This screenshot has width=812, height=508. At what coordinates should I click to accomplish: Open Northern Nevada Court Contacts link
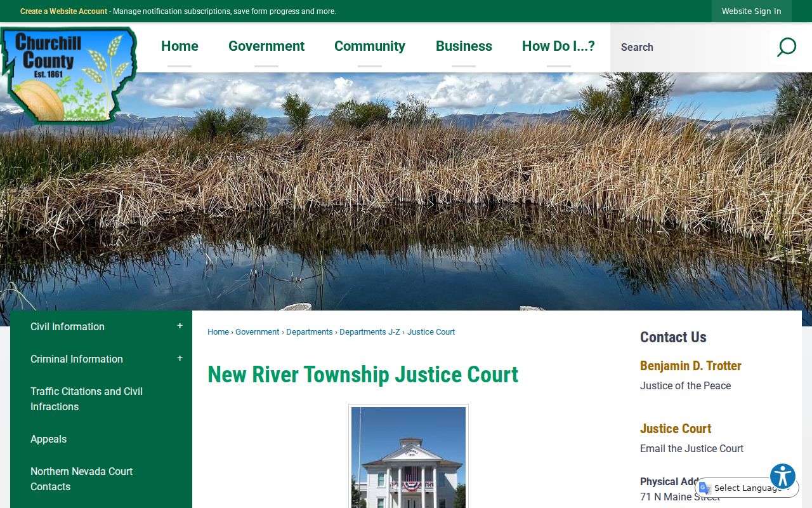click(x=81, y=479)
